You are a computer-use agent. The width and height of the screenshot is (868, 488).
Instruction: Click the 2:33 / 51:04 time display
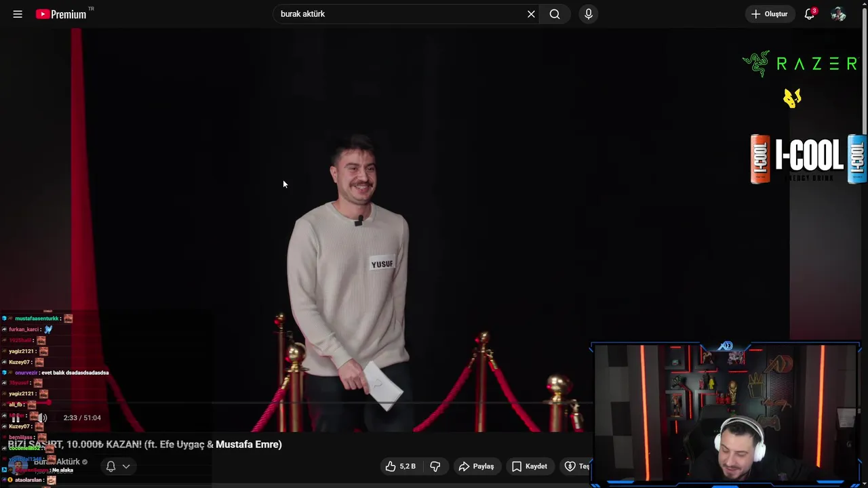(x=81, y=418)
